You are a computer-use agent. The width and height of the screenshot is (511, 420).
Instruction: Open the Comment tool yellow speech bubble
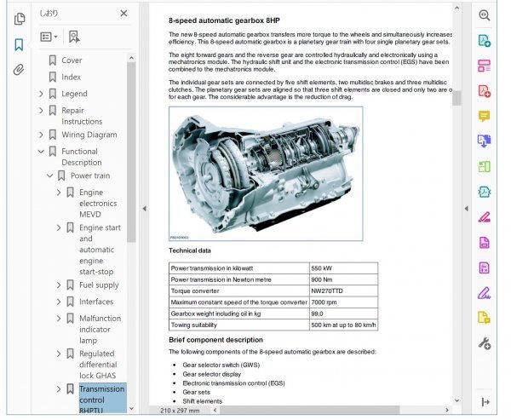click(x=484, y=116)
